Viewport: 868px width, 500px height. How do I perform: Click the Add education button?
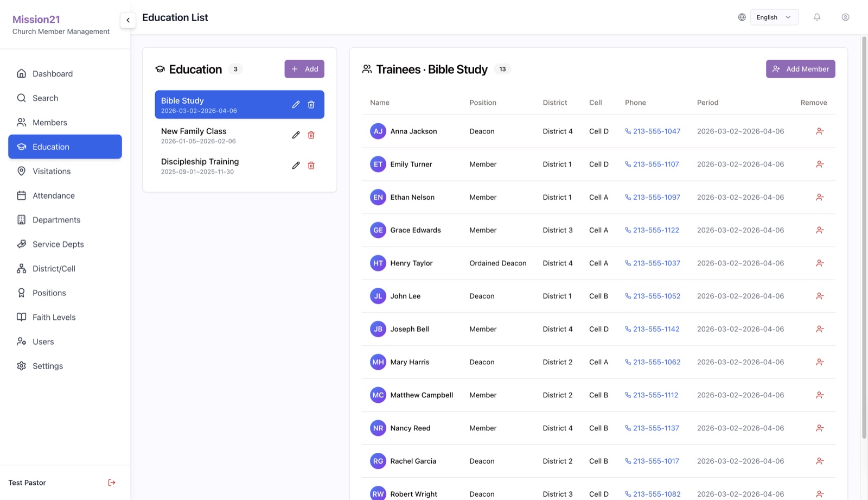click(304, 69)
